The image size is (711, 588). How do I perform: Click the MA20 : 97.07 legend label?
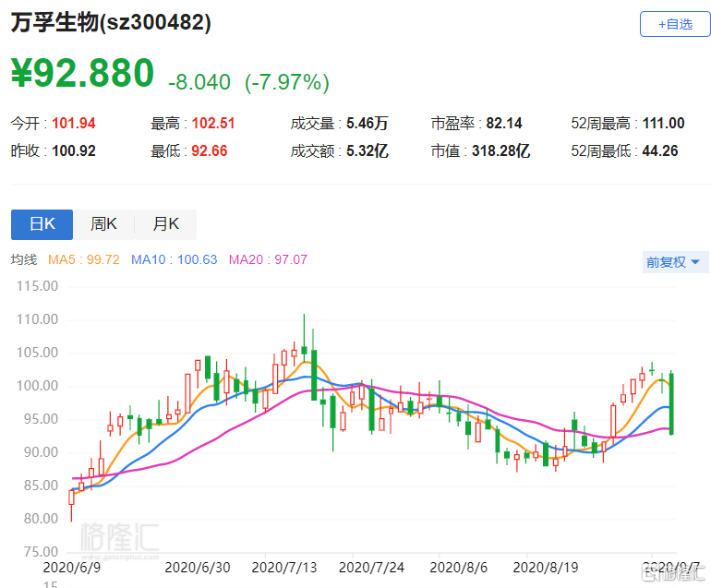(268, 259)
